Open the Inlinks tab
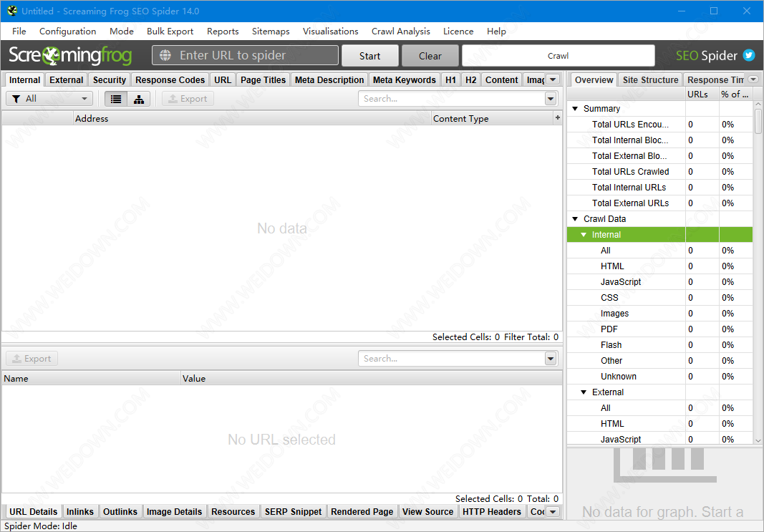Viewport: 764px width, 532px height. [x=80, y=511]
